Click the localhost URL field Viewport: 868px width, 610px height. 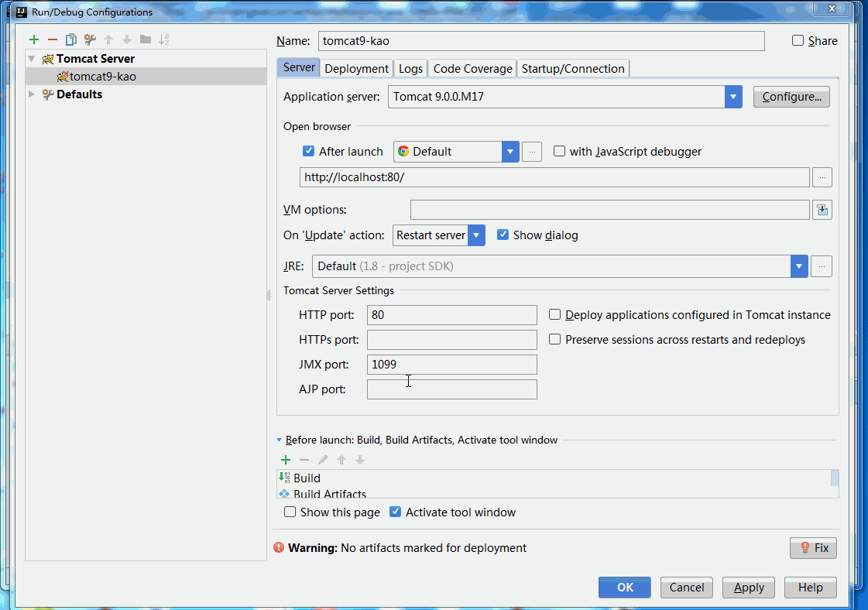(x=554, y=178)
